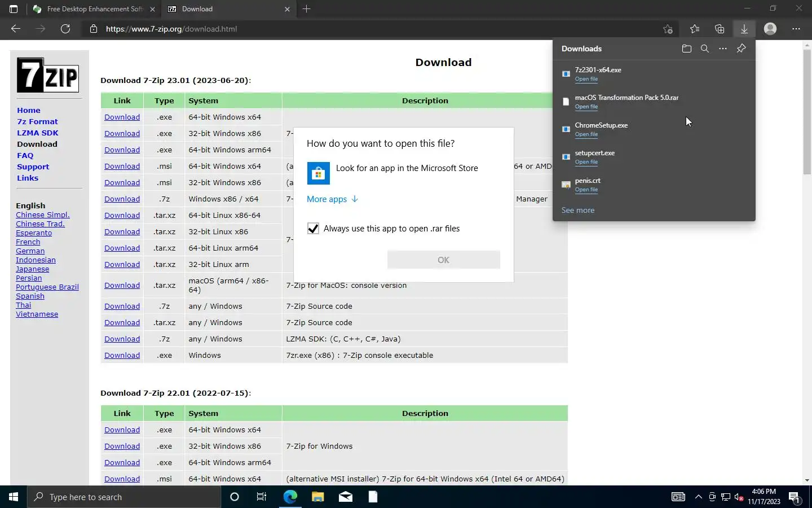This screenshot has width=812, height=508.
Task: Open file link for ChromeSetup.exe
Action: tap(586, 134)
